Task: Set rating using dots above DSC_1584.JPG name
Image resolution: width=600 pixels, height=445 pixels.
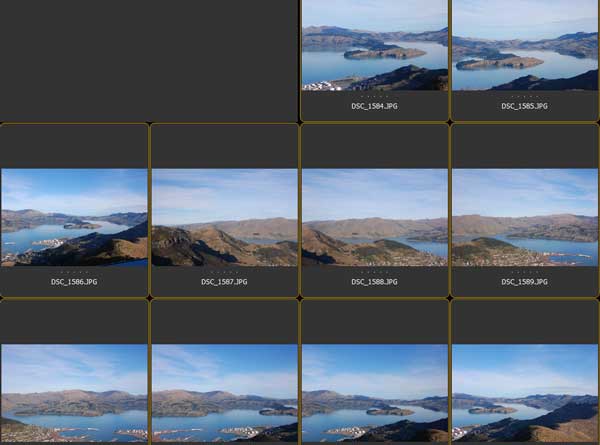Action: (375, 96)
